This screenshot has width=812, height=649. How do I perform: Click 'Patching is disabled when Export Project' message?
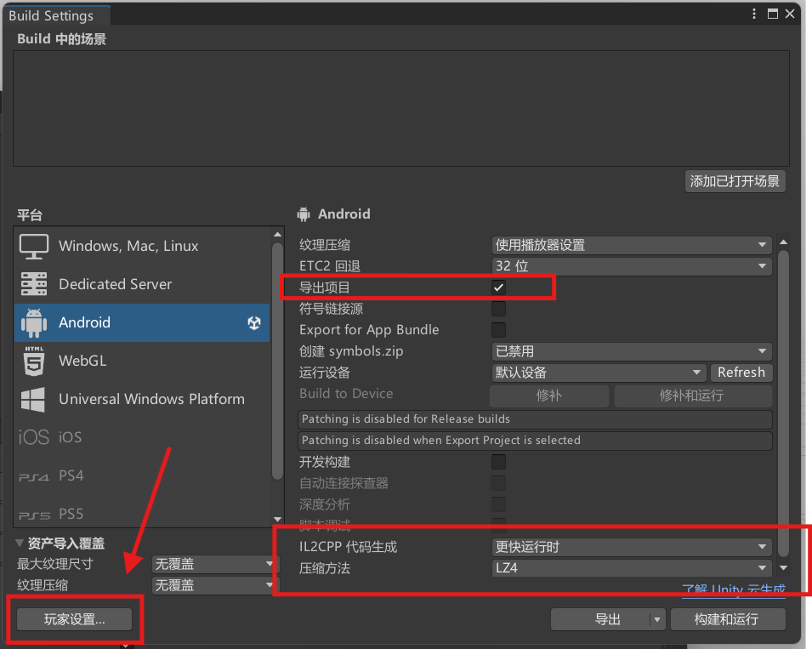pyautogui.click(x=535, y=441)
